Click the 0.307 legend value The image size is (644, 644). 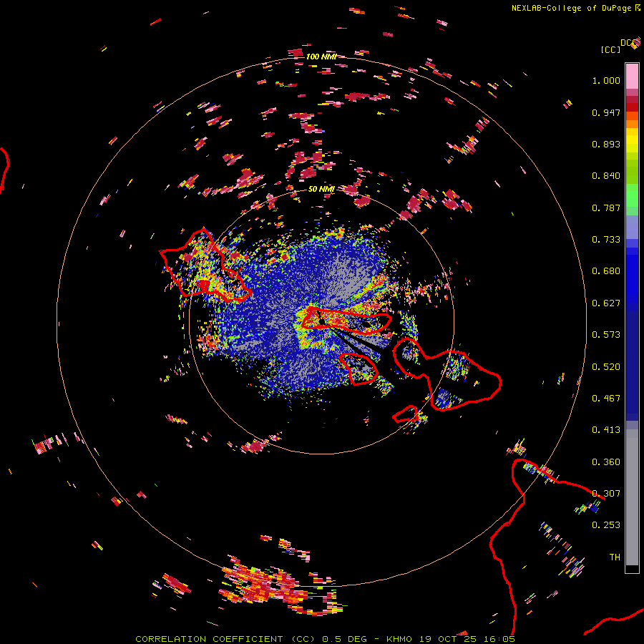(x=606, y=494)
